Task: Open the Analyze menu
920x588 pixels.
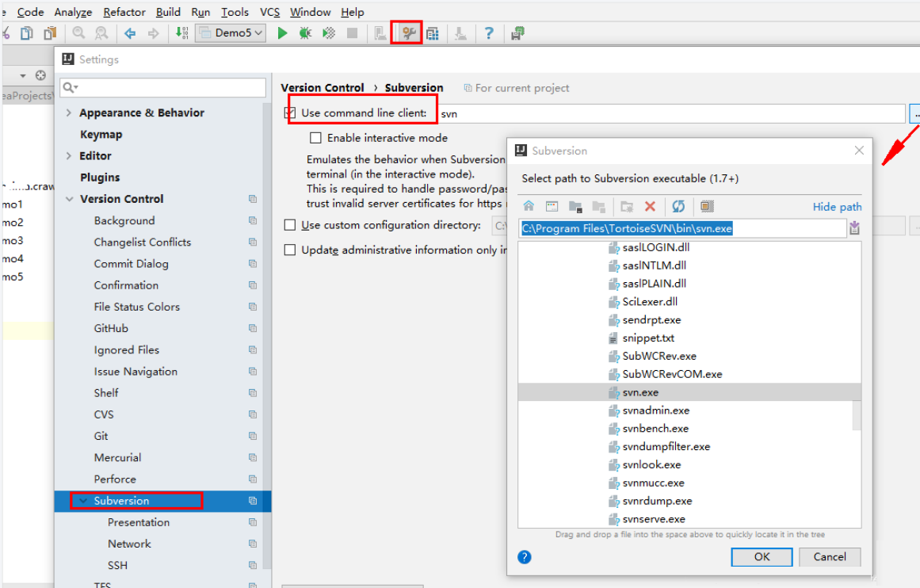Action: 74,12
